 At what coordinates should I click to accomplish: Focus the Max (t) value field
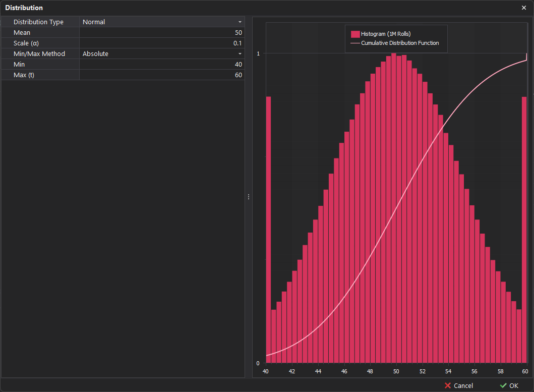[161, 75]
